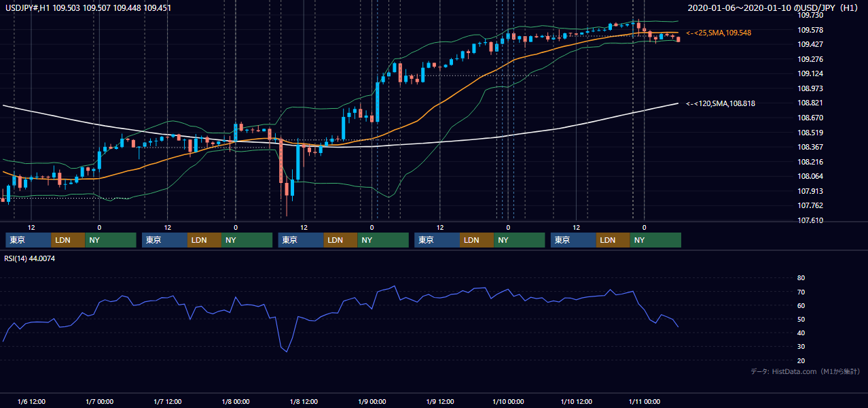Click the 108.519 price axis label

pyautogui.click(x=811, y=133)
